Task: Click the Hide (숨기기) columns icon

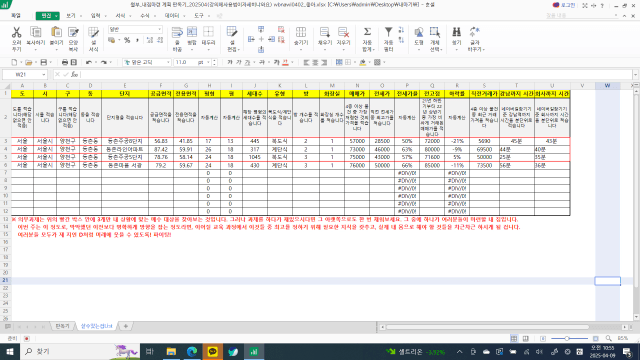Action: pyautogui.click(x=301, y=33)
